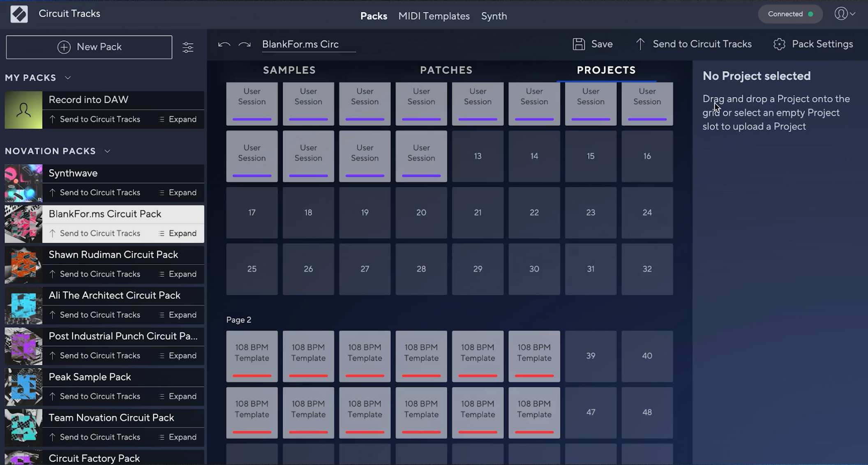Expand the Post Industrial Punch Circuit Pack
Image resolution: width=868 pixels, height=465 pixels.
pos(178,355)
